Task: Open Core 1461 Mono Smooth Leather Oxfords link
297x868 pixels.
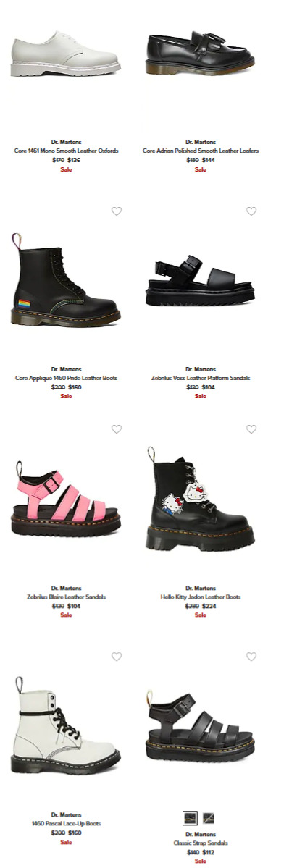Action: coord(66,151)
